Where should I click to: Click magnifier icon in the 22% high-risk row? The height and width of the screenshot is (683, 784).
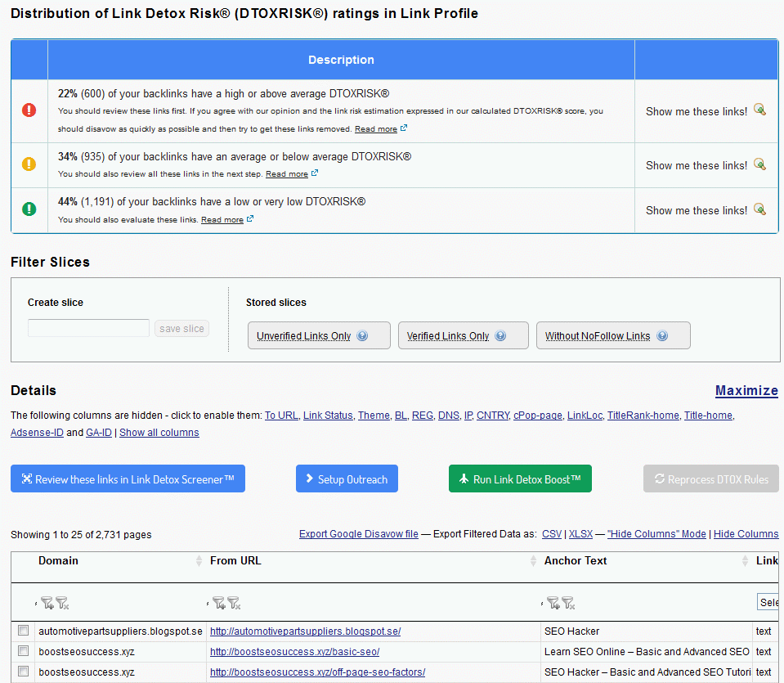(x=759, y=110)
